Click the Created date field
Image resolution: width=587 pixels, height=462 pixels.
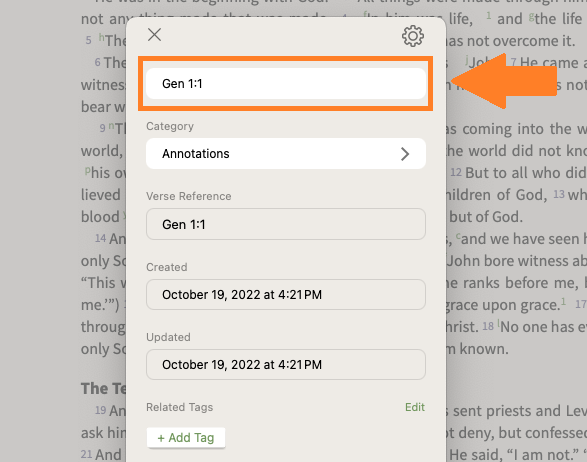tap(286, 295)
